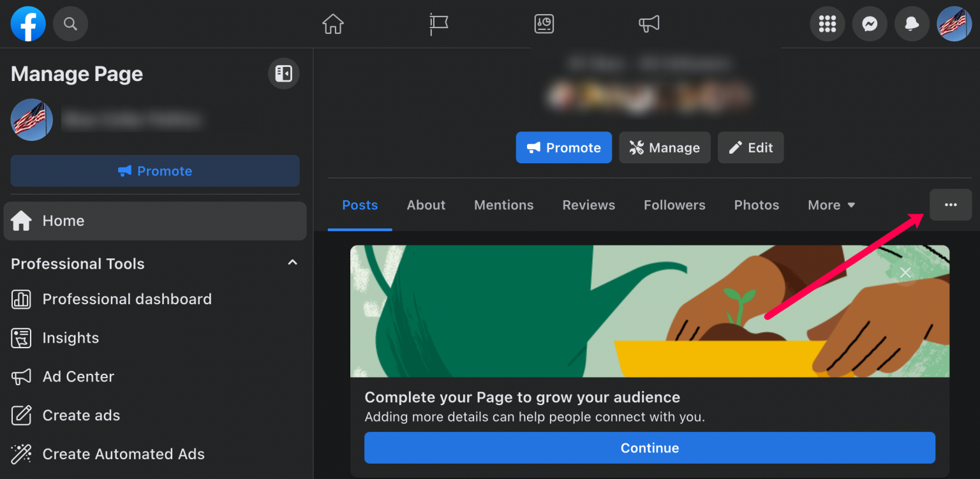Collapse the Professional Tools section

click(x=292, y=263)
